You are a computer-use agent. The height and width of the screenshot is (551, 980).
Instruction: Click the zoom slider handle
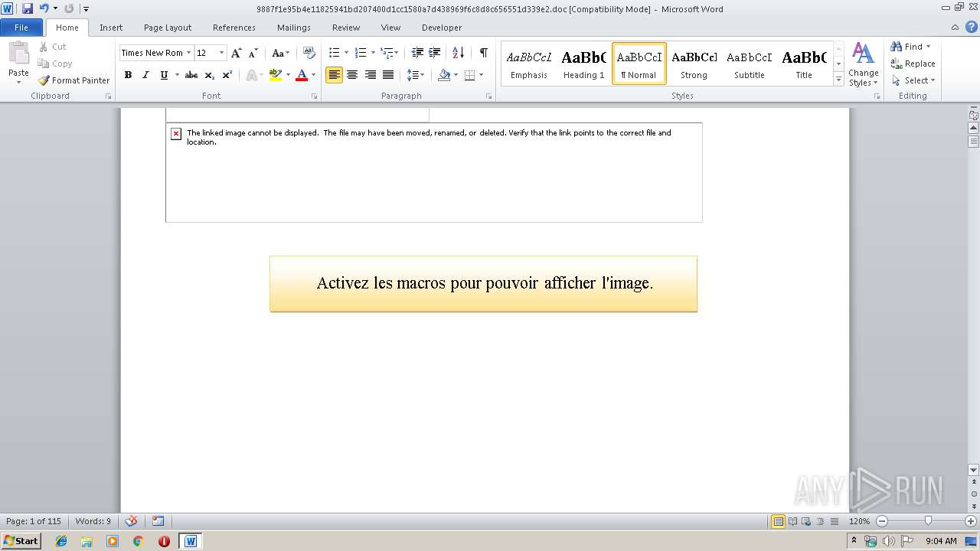point(928,521)
